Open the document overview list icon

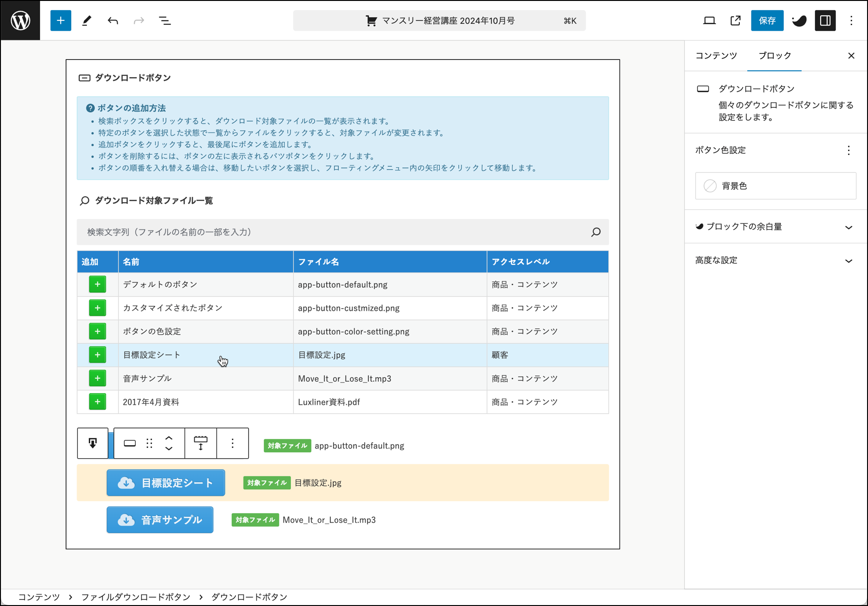(x=164, y=20)
